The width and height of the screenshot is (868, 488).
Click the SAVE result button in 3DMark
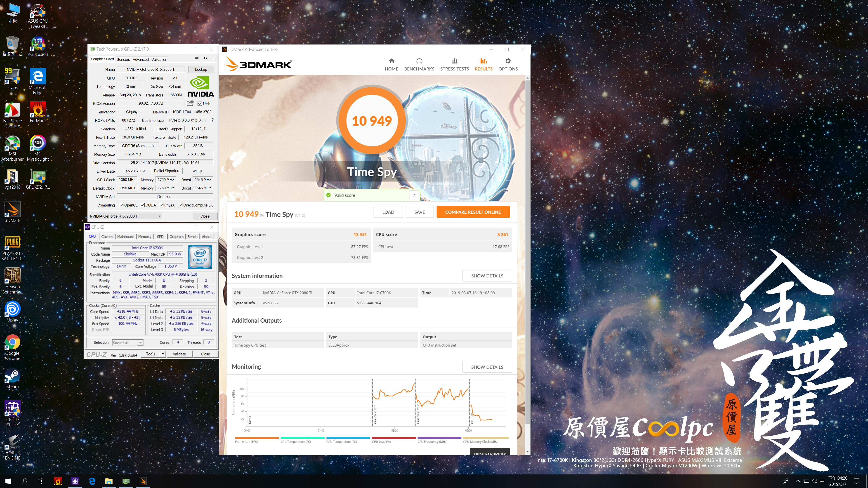point(419,212)
